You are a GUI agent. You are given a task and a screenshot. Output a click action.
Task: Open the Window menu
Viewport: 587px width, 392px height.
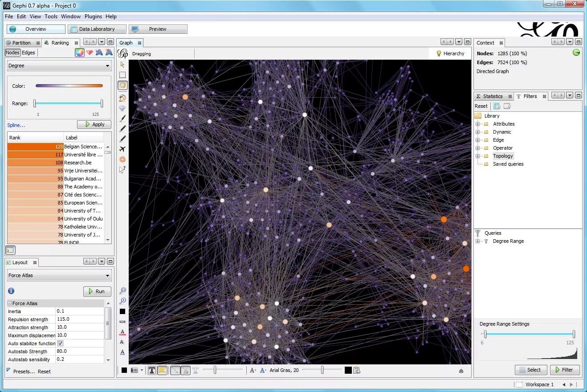(x=71, y=16)
